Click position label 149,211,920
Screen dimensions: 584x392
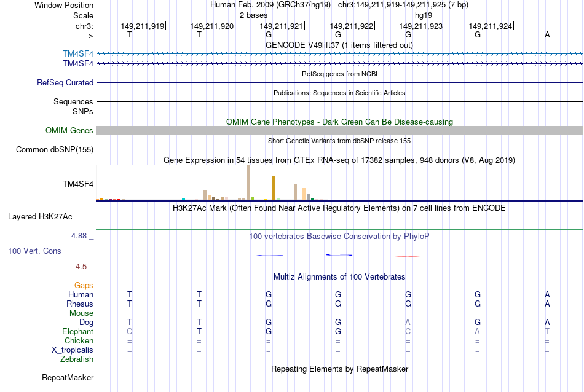tap(212, 26)
